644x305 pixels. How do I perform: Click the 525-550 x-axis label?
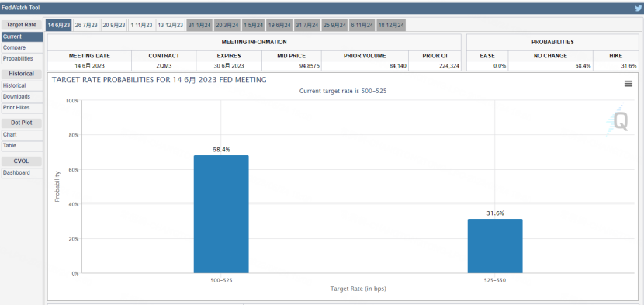coord(495,280)
